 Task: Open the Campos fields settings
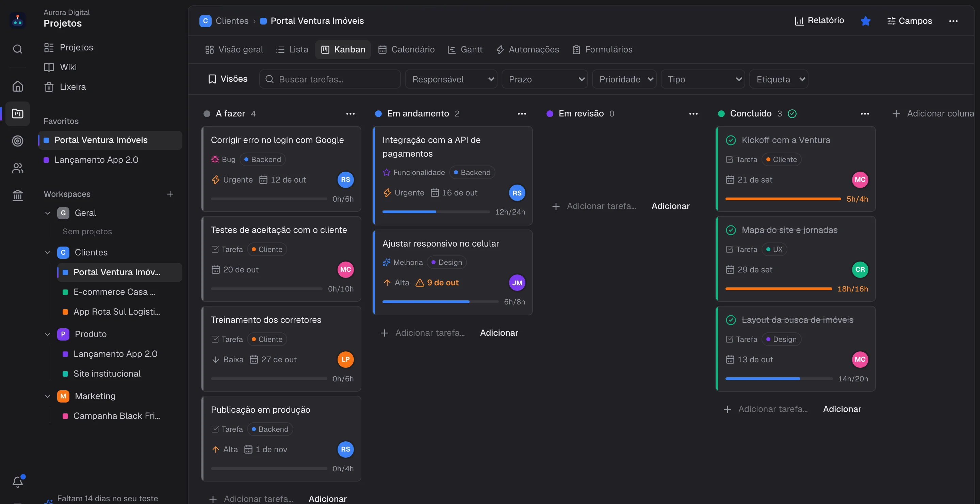coord(910,21)
